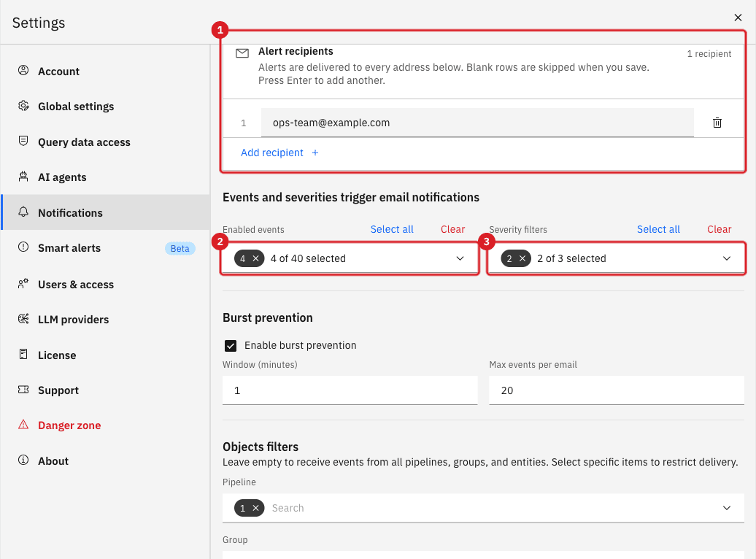Remove the 2 selected severity tag

(x=522, y=258)
